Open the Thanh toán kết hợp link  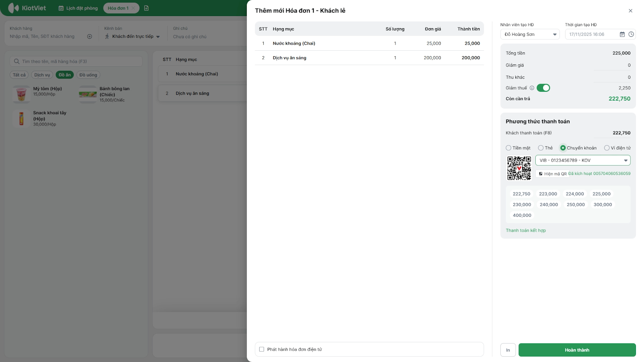[526, 230]
